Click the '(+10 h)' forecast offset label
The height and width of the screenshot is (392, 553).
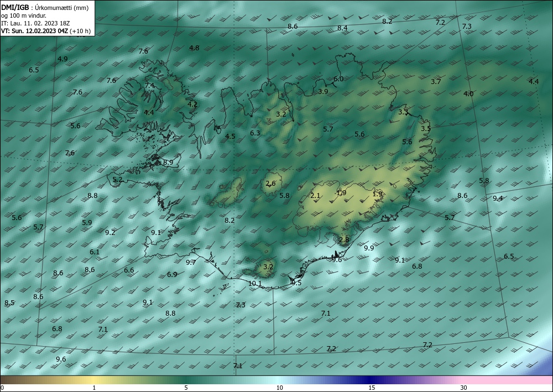click(x=80, y=31)
